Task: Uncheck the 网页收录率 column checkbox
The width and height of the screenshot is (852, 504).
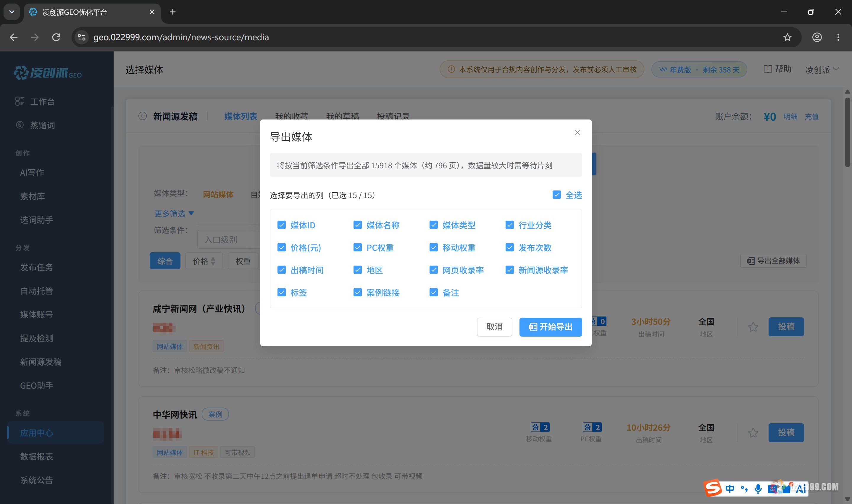Action: click(434, 270)
